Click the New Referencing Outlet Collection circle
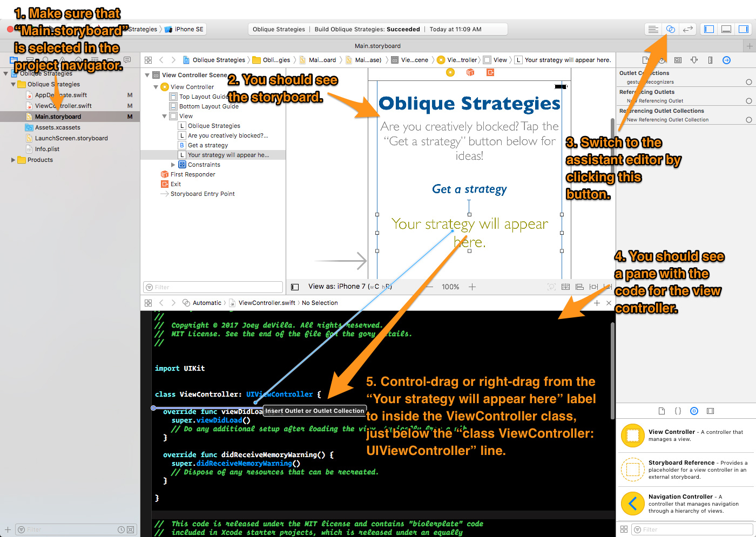 [x=748, y=120]
